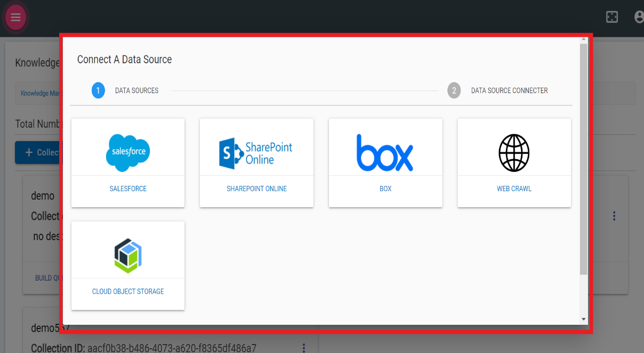Click the WEB CRAWL text label

point(514,188)
